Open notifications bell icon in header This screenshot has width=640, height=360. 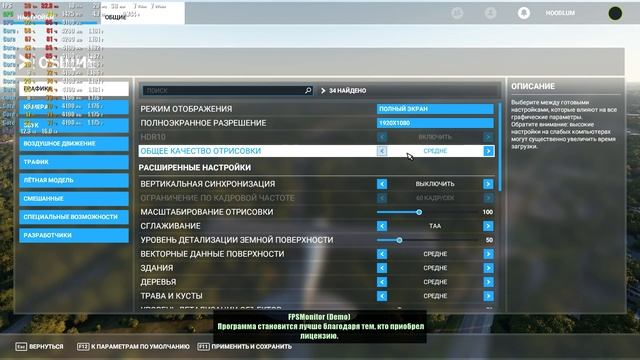pyautogui.click(x=524, y=13)
